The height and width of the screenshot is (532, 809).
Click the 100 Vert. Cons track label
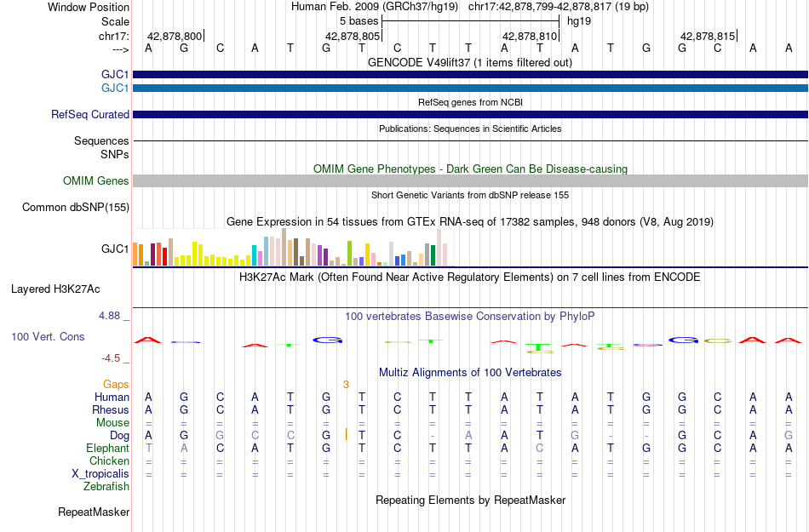pos(48,336)
